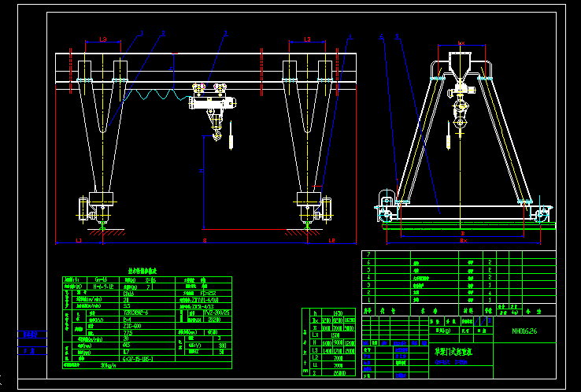Select the L1 dimension label at bottom left
The height and width of the screenshot is (392, 581).
click(x=79, y=240)
